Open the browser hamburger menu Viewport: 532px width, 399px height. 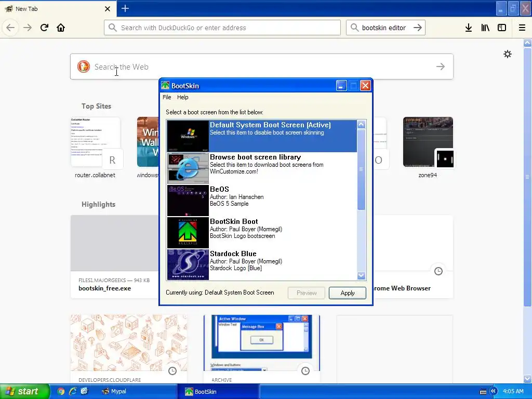tap(522, 28)
